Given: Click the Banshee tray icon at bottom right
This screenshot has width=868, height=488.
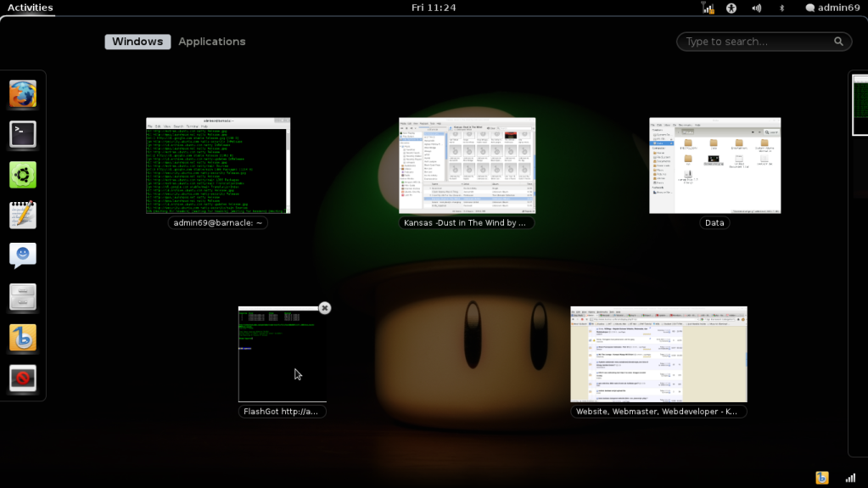Looking at the screenshot, I should coord(822,478).
